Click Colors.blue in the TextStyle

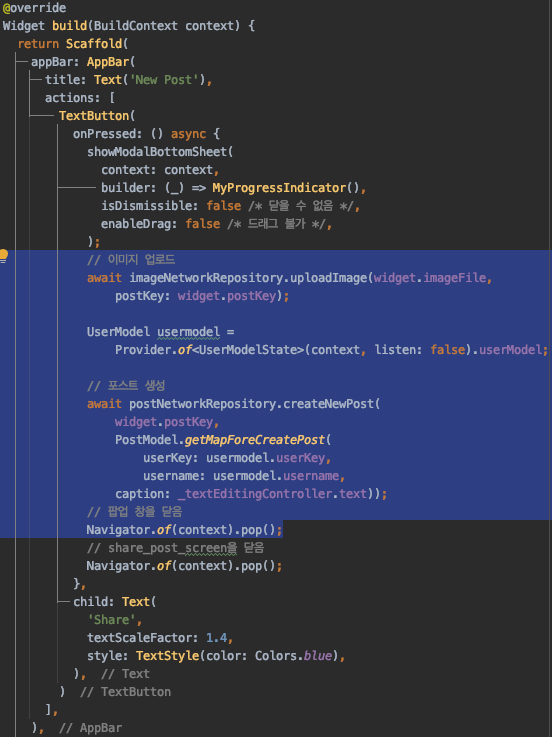[293, 656]
